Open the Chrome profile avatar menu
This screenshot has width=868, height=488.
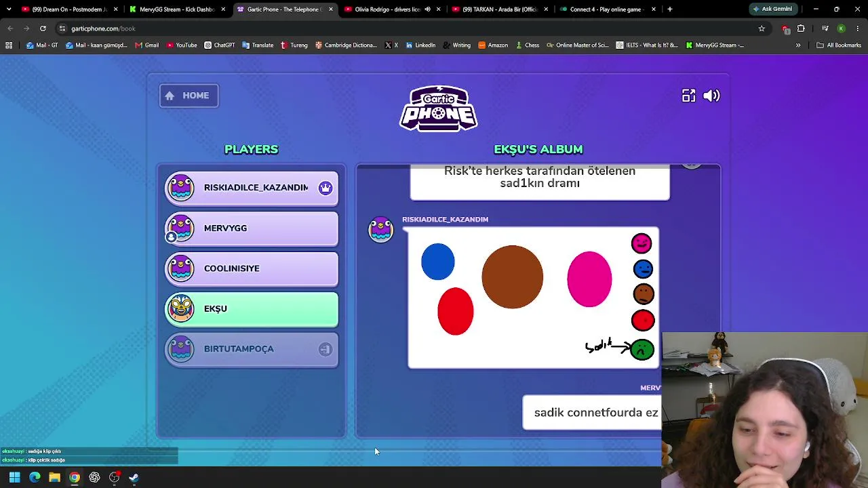(x=841, y=28)
